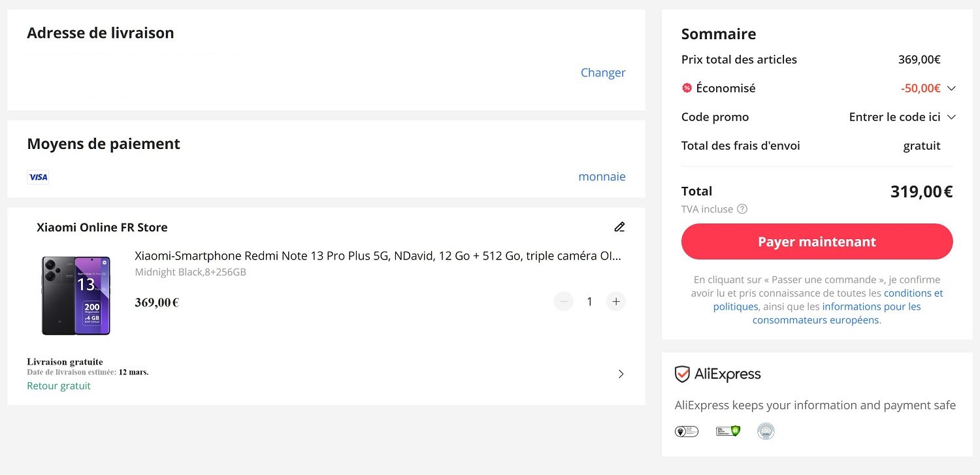Click the quantity value 1
The height and width of the screenshot is (475, 980).
click(x=589, y=301)
